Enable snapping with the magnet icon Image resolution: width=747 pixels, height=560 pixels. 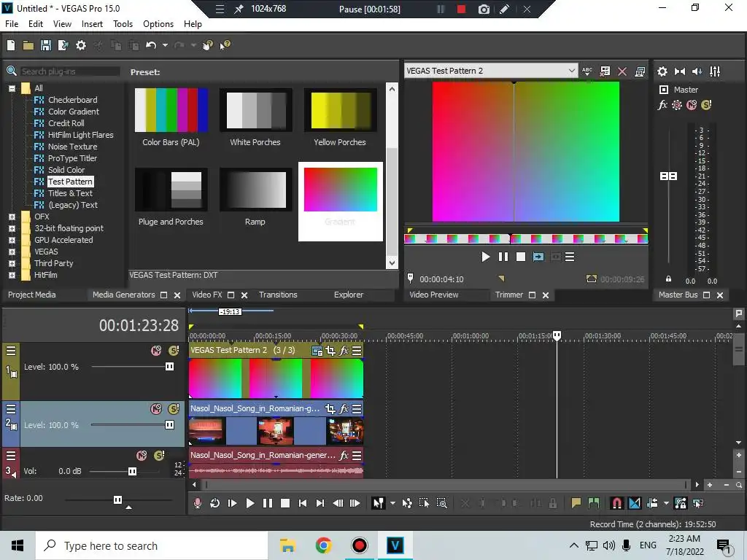click(x=617, y=503)
